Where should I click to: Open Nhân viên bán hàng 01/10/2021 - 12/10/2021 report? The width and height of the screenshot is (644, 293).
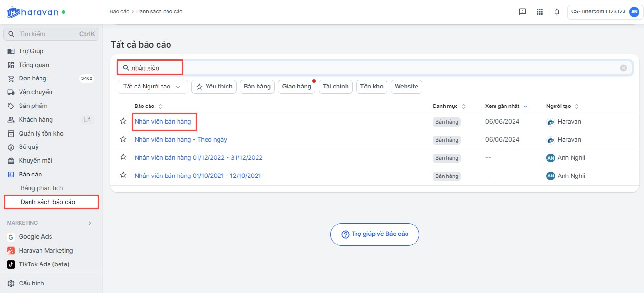[198, 176]
